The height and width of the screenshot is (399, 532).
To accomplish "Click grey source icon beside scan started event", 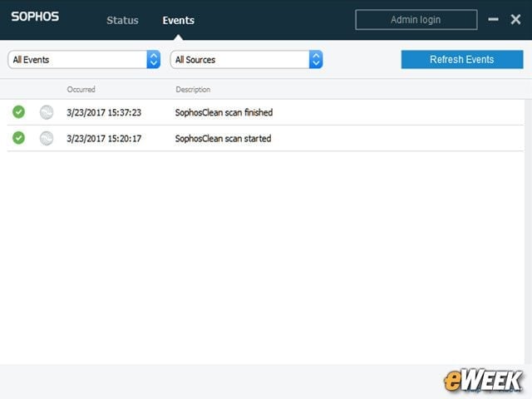I will [47, 139].
